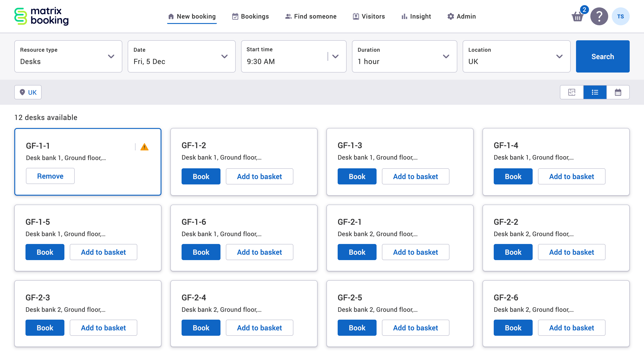Open the Duration dropdown
644x355 pixels.
pyautogui.click(x=404, y=56)
